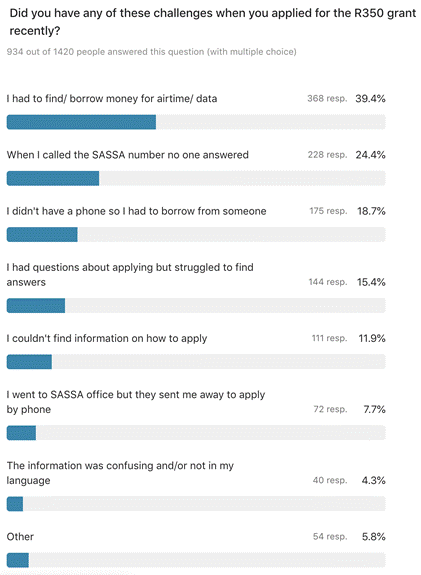Click the 144 resp. count

327,282
